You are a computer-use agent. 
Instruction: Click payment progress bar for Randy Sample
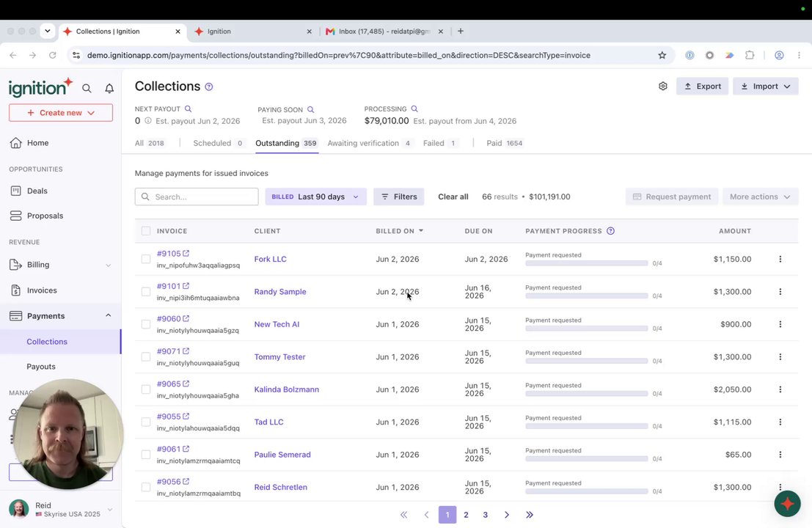point(586,296)
